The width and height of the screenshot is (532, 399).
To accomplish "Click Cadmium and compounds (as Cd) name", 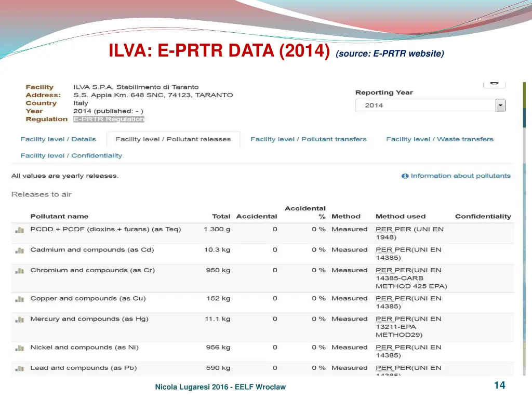I will [x=92, y=250].
